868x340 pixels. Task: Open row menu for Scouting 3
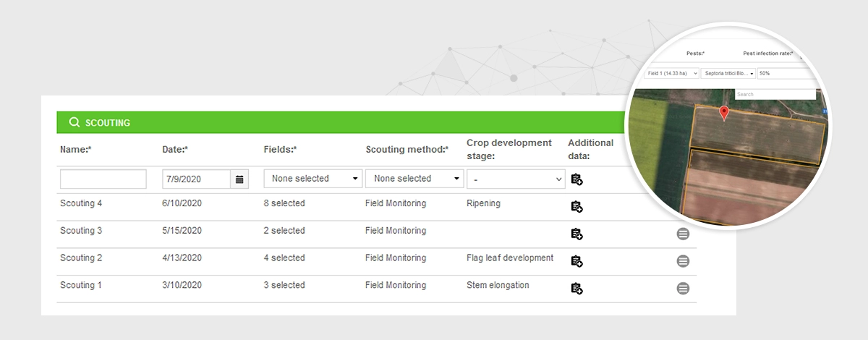coord(683,234)
